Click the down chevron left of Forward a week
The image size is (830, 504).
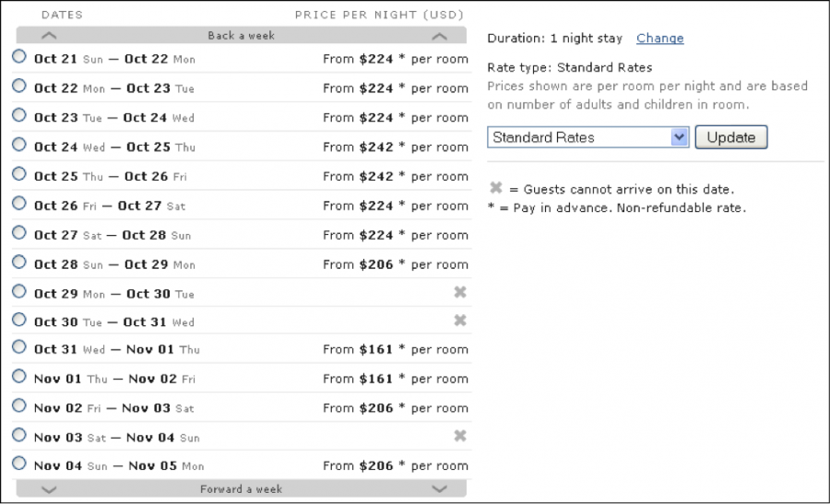pos(50,489)
